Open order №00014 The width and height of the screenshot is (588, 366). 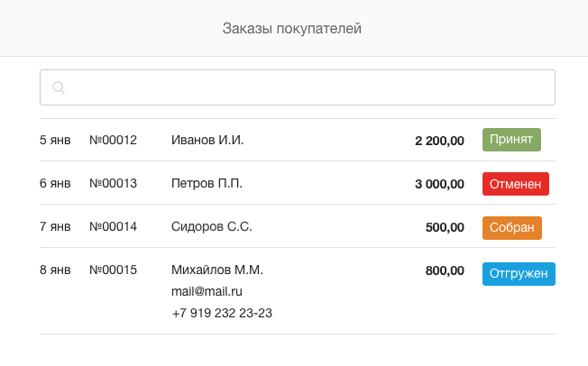point(114,226)
